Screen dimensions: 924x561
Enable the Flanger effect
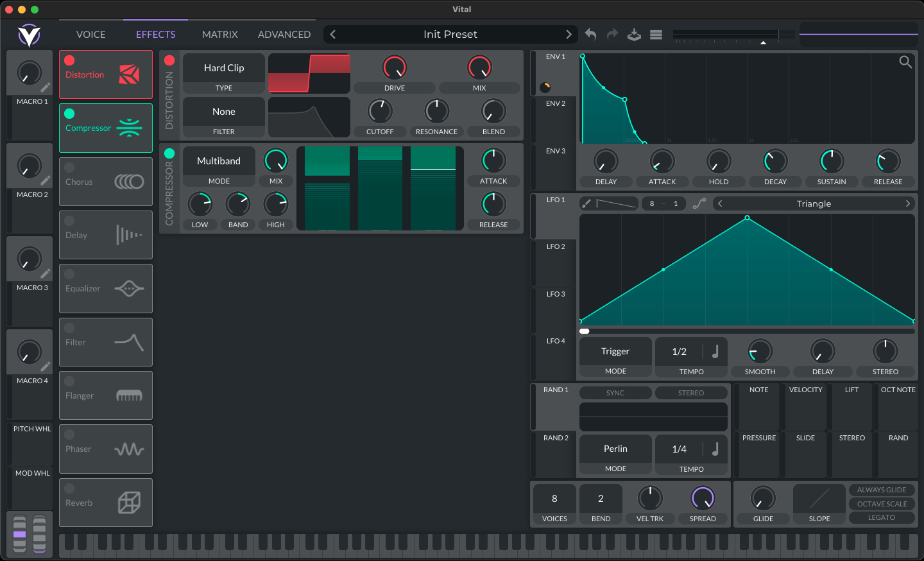pyautogui.click(x=69, y=381)
